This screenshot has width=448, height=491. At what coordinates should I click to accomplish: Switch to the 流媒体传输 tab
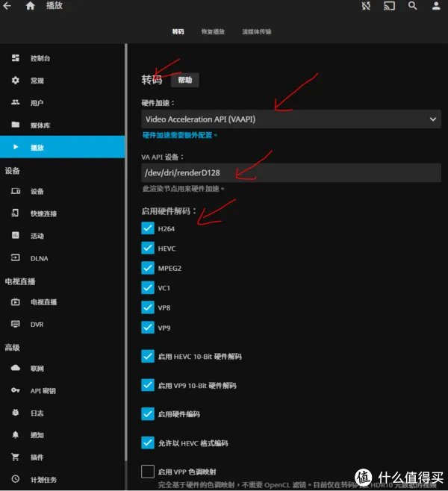point(257,33)
